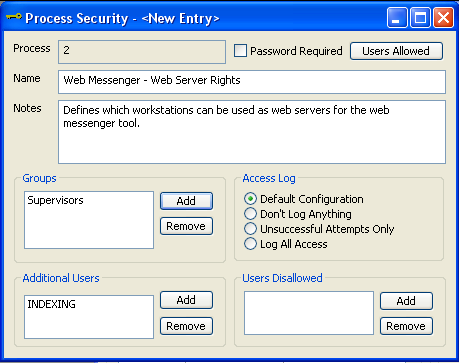
Task: Minimize the Process Security window
Action: click(x=397, y=17)
